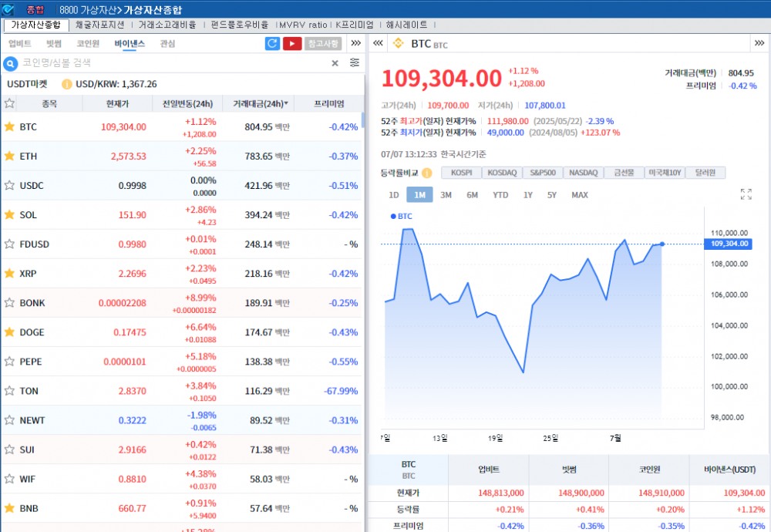
Task: Clear the search with the X icon
Action: (x=334, y=63)
